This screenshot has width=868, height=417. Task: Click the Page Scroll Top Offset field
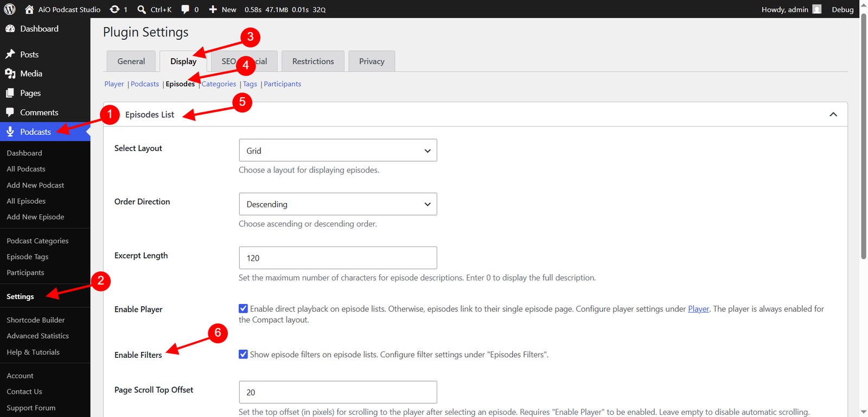point(338,392)
